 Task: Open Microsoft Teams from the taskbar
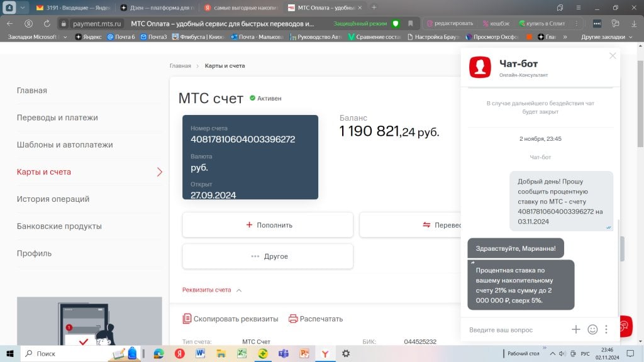click(x=284, y=353)
